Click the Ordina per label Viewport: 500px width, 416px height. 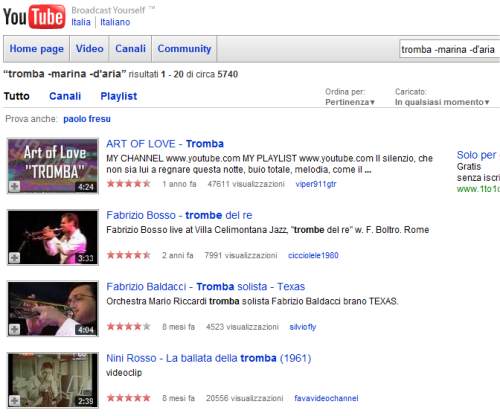(x=345, y=92)
